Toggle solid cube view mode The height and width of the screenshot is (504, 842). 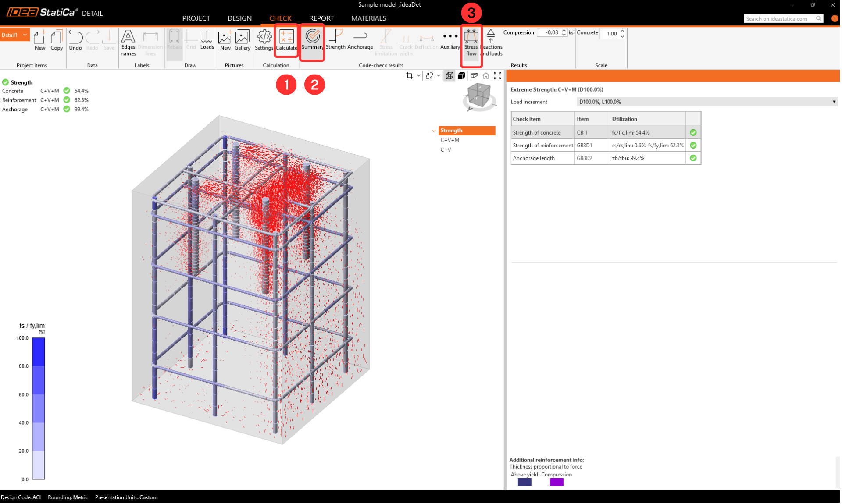pos(461,76)
